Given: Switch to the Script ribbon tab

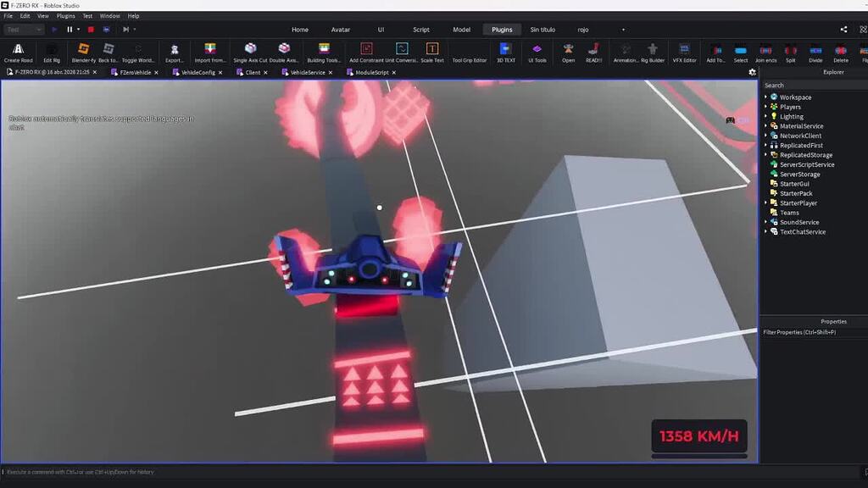Looking at the screenshot, I should (x=421, y=30).
